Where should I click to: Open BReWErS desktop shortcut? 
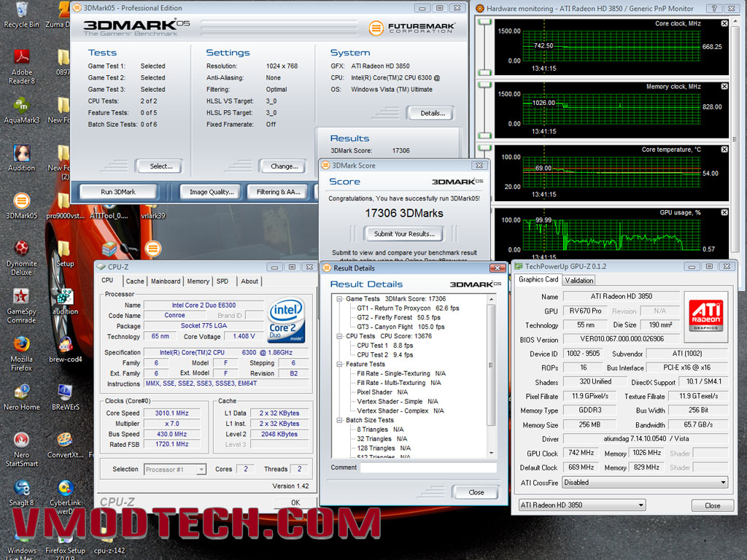pyautogui.click(x=65, y=397)
